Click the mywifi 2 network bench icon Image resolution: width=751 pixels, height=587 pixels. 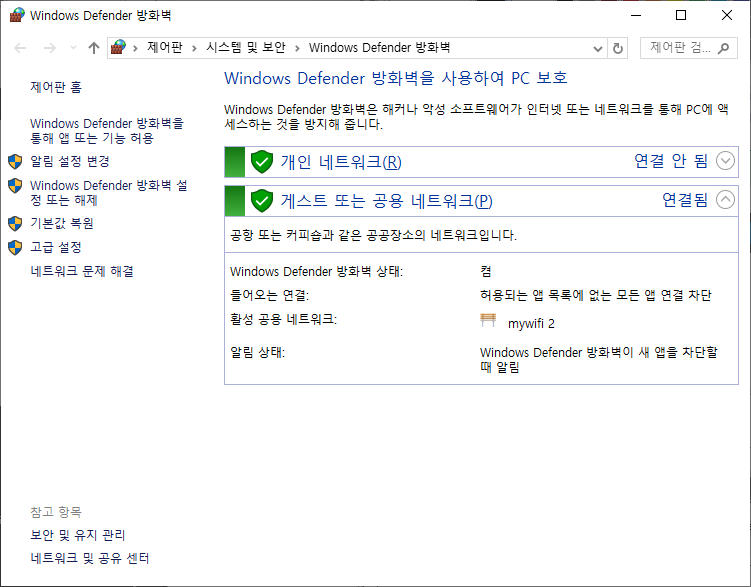coord(488,320)
